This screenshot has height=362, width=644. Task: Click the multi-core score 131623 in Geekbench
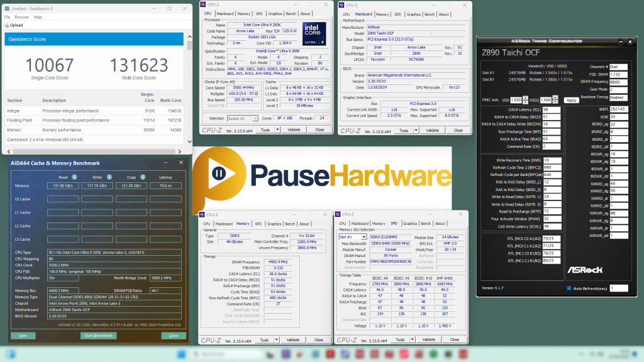139,65
